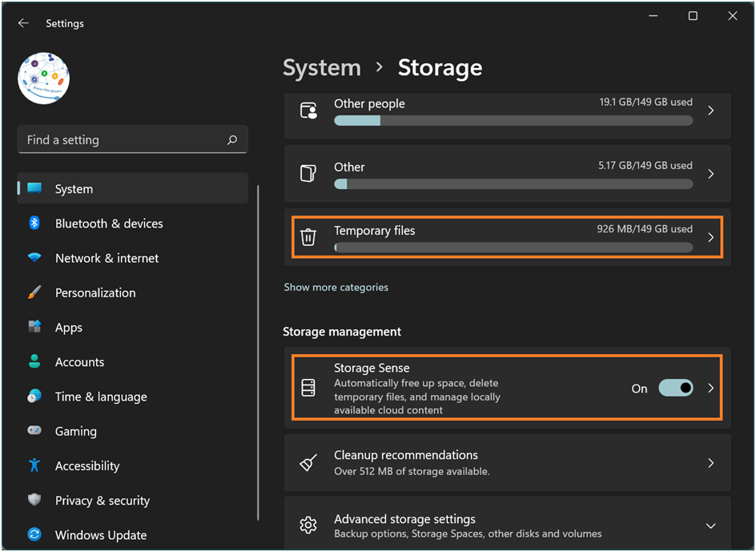Click the Cleanup recommendations broom icon
Screen dimensions: 756x552
coord(308,462)
